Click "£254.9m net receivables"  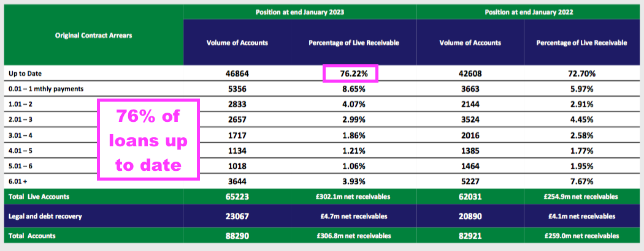[x=581, y=197]
